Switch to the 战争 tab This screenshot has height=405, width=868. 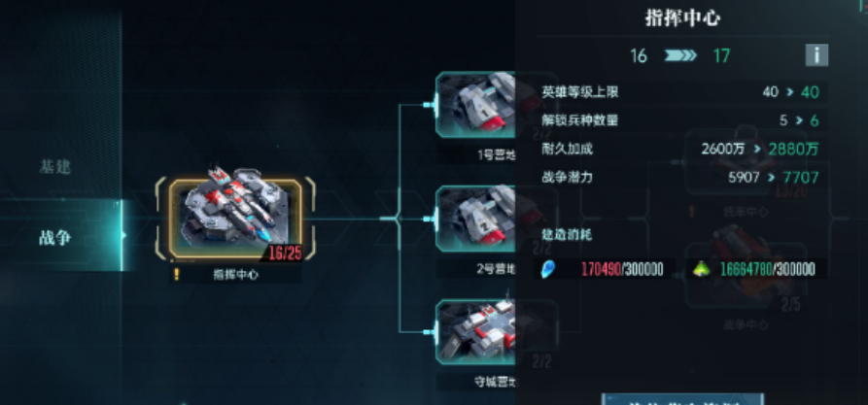[x=55, y=238]
